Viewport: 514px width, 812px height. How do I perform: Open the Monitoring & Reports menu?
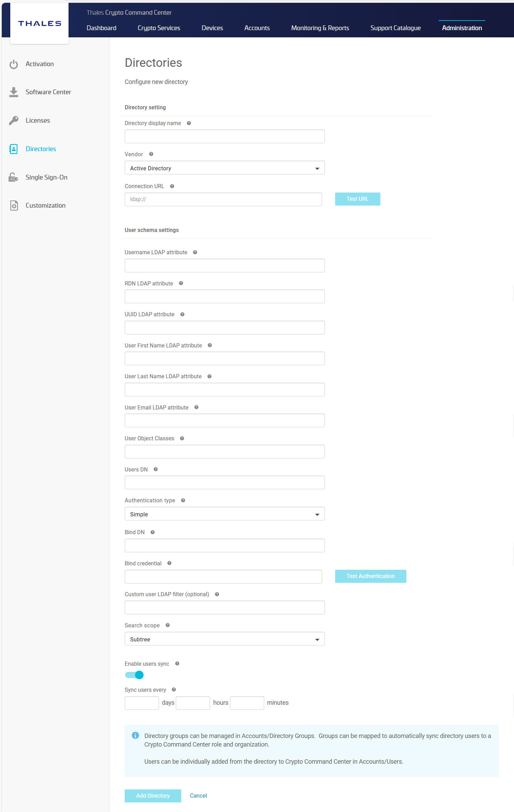click(x=320, y=28)
